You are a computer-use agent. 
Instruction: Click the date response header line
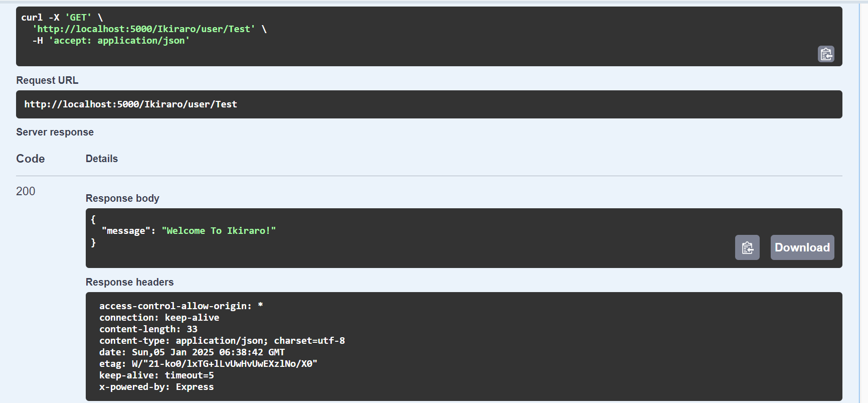[192, 352]
